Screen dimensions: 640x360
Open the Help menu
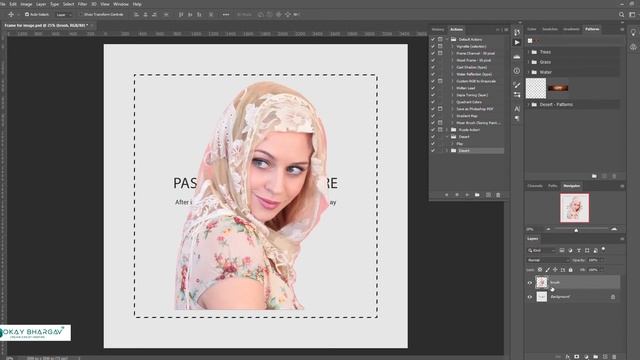pyautogui.click(x=137, y=4)
